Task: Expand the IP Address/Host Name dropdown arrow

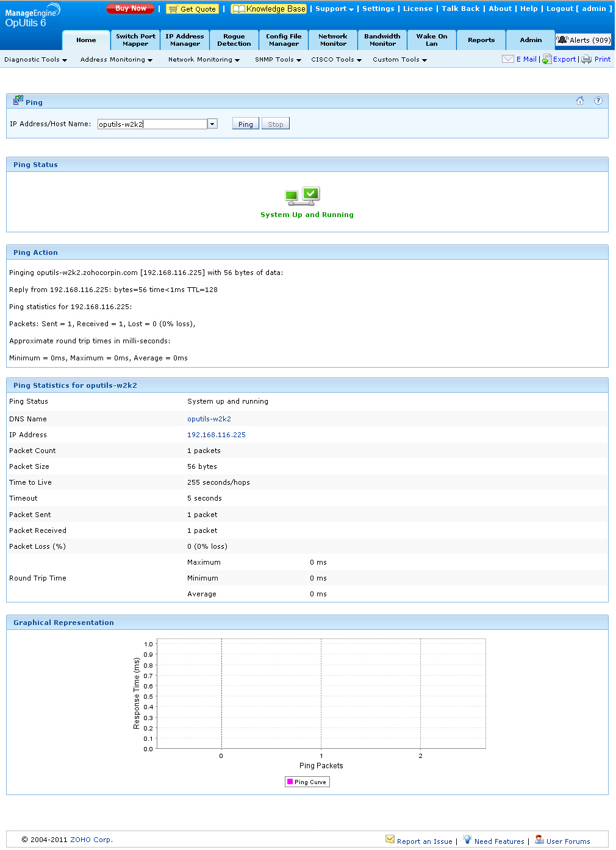Action: click(x=212, y=124)
